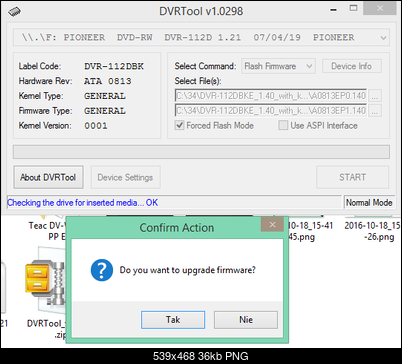Click the Normal Mode status indicator
Viewport: 402px width, 364px height.
click(369, 203)
